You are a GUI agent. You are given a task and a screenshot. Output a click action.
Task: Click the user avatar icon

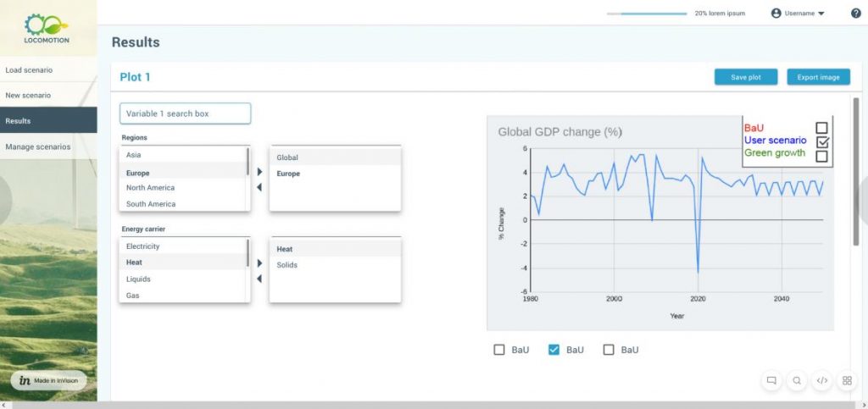coord(776,14)
